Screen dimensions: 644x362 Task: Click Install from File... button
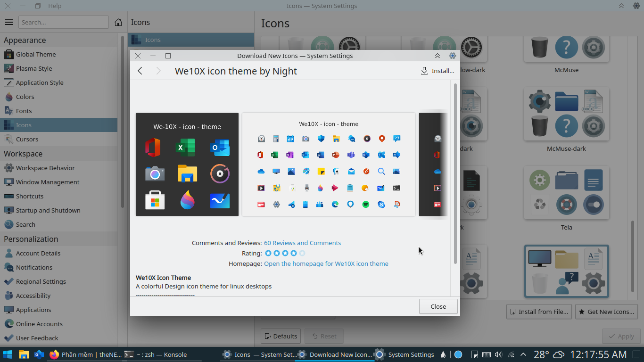point(539,312)
